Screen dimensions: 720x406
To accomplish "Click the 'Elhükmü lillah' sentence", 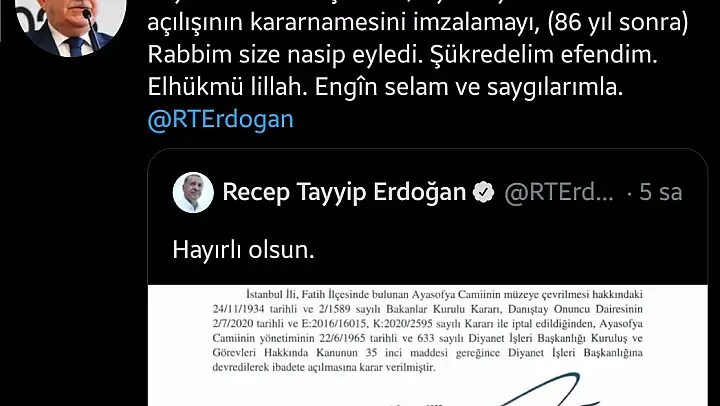I will coord(227,87).
